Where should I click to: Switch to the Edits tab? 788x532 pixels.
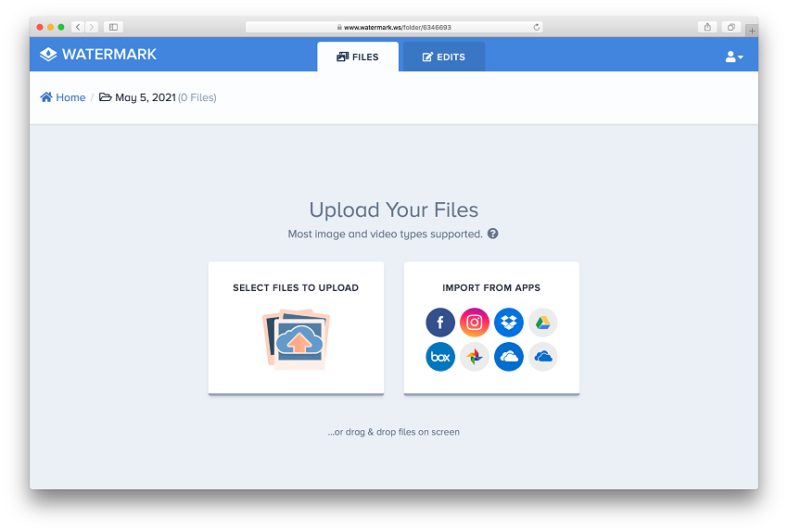pyautogui.click(x=444, y=57)
